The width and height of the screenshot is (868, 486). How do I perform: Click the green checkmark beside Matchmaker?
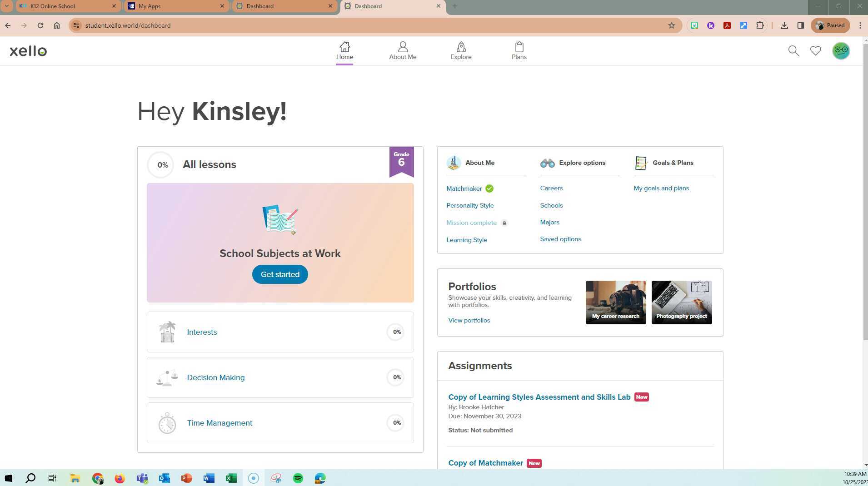point(489,188)
